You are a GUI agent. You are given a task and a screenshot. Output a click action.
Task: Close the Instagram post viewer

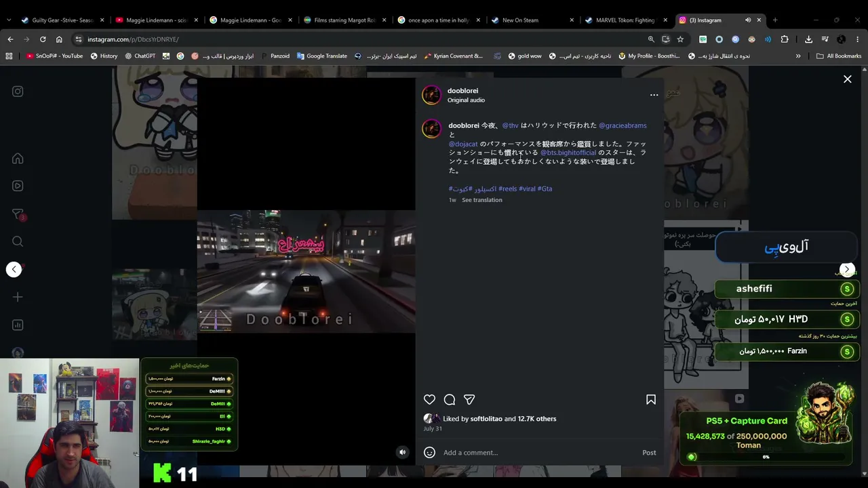click(x=848, y=79)
